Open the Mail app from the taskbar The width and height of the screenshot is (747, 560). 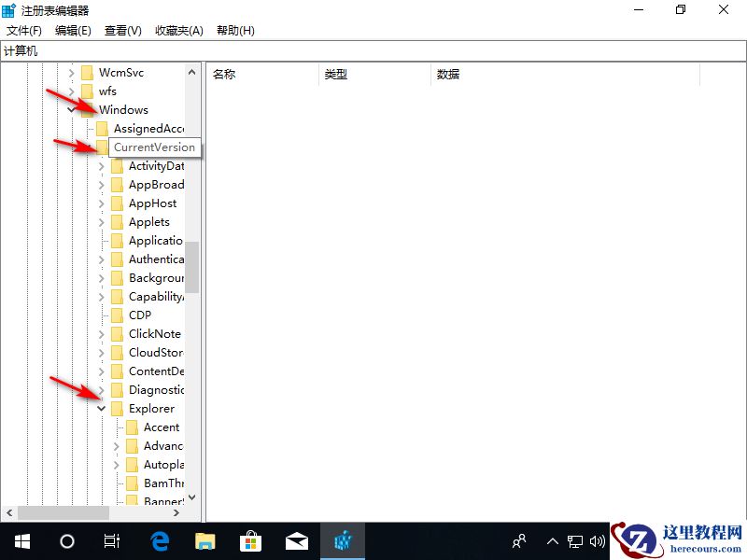point(296,540)
